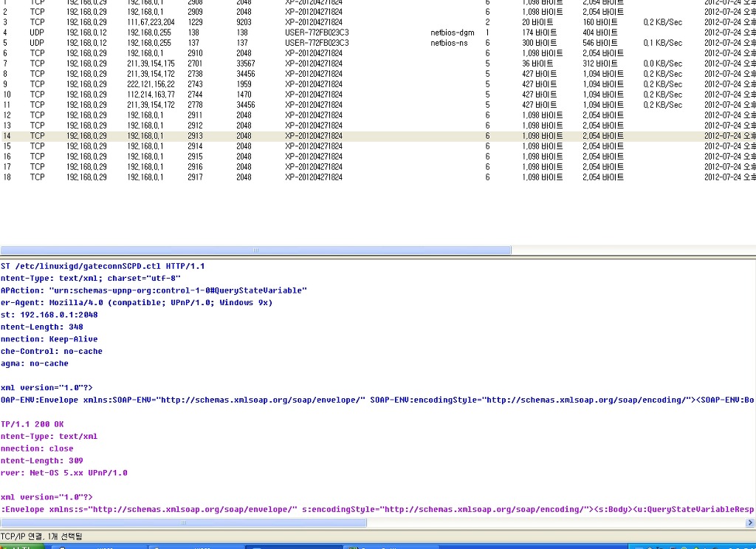This screenshot has width=756, height=549.
Task: Select the connection to 222.121.156.22
Action: tap(151, 84)
